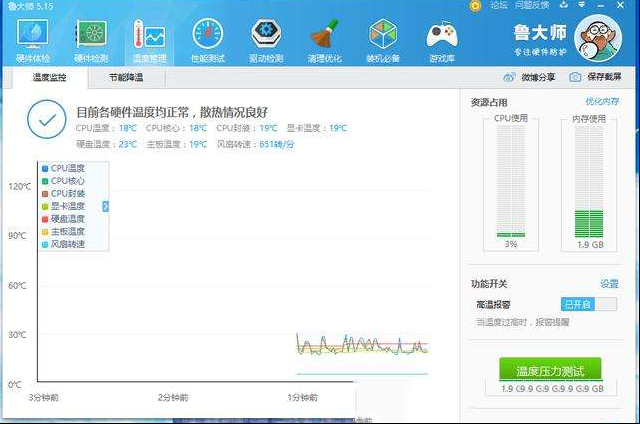Click the checkmark status circle
640x424 pixels.
point(47,119)
